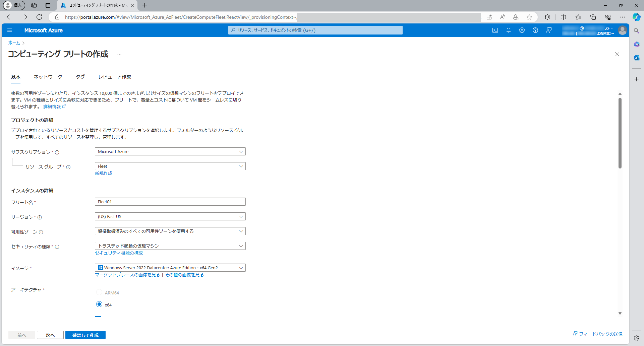Click マーケットプレースの画像を見る link
The image size is (644, 346).
tap(128, 275)
